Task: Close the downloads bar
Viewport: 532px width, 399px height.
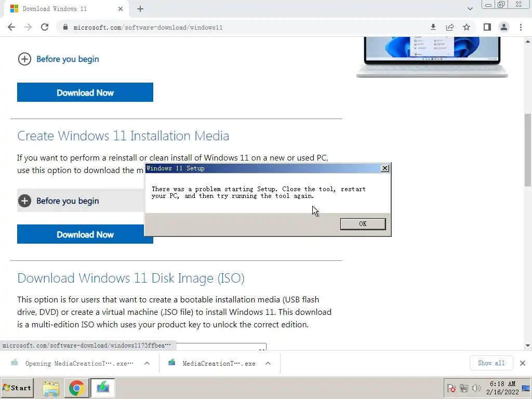Action: click(x=523, y=363)
